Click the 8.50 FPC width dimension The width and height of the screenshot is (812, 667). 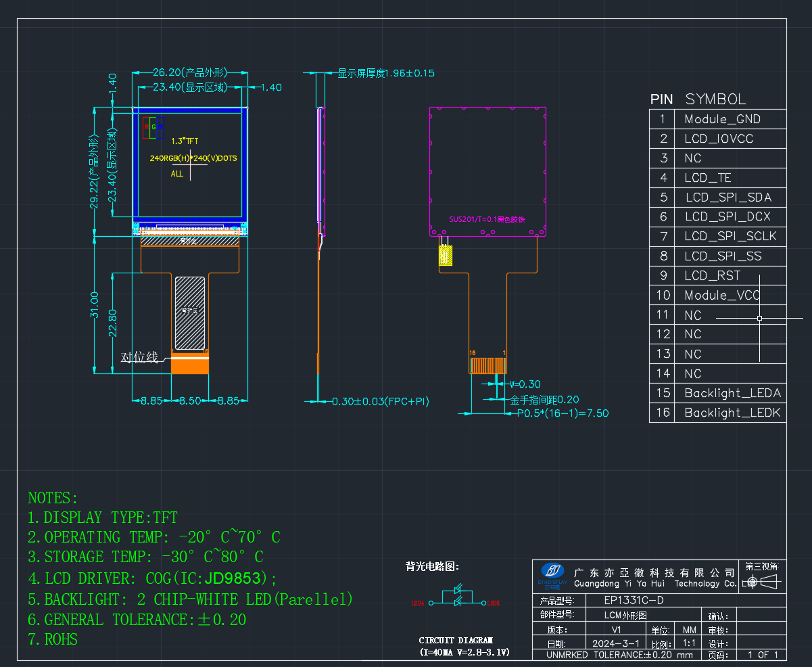pyautogui.click(x=189, y=400)
